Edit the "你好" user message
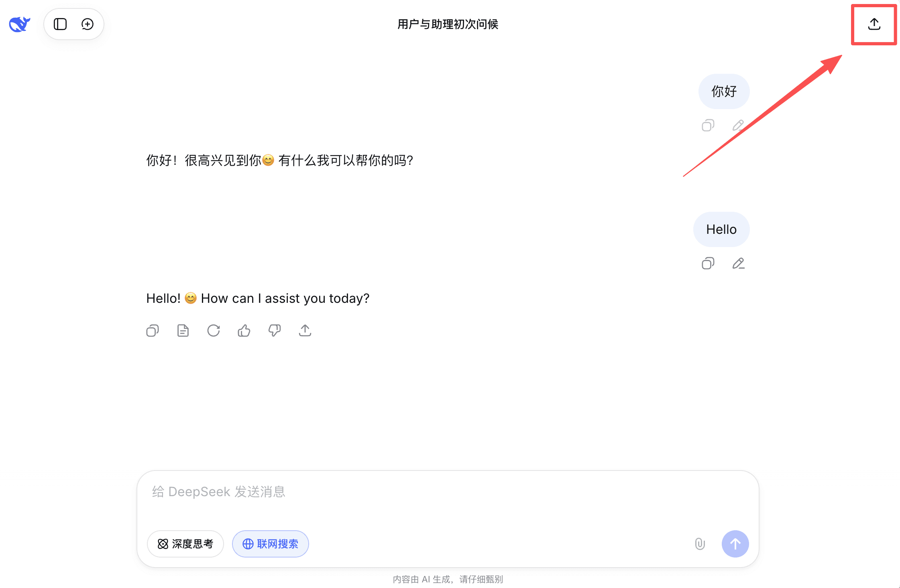 point(739,125)
